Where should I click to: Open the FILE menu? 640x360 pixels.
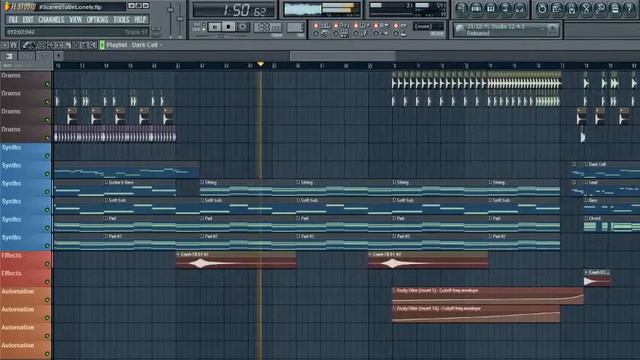[13, 20]
